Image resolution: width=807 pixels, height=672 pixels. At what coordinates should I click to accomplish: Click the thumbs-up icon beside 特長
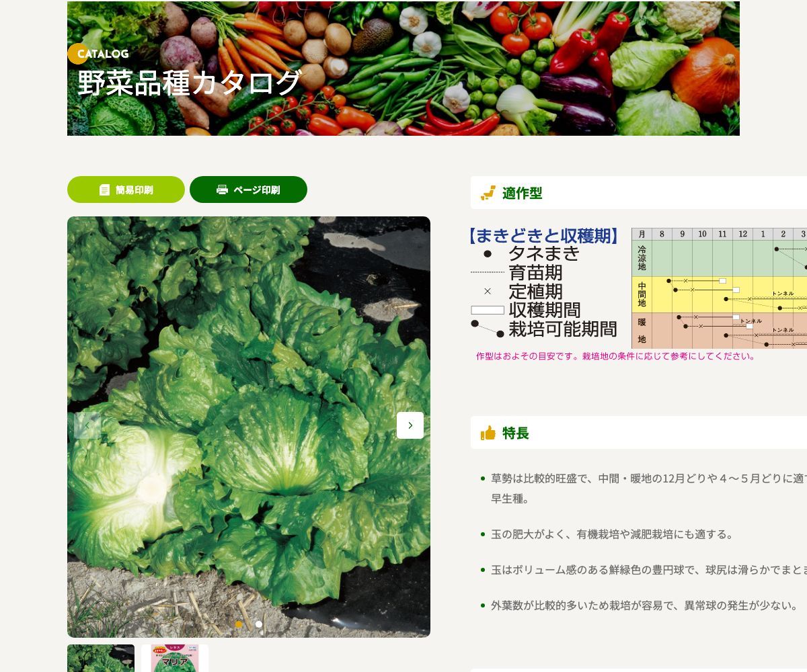(x=488, y=433)
